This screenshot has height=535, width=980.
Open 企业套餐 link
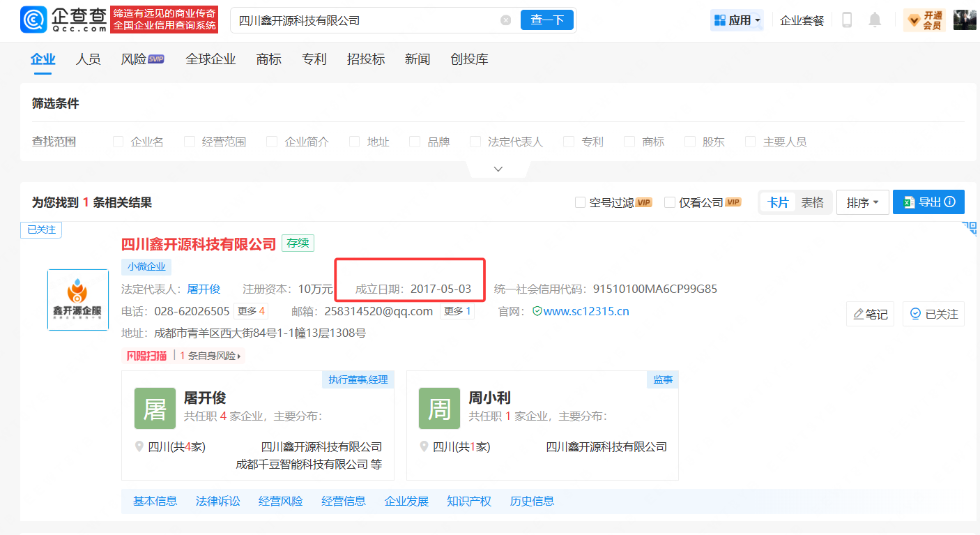pos(802,20)
